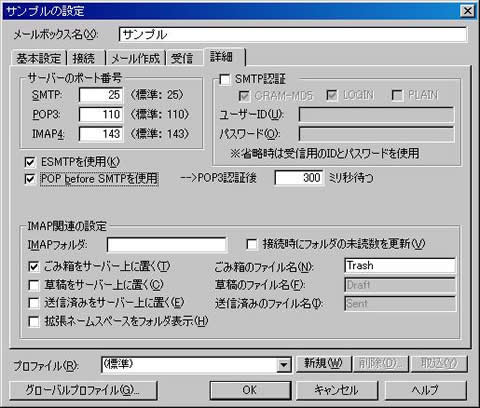Enable 接続時にフォルダの未読数を更新 checkbox
Viewport: 480px width, 408px height.
[x=252, y=244]
